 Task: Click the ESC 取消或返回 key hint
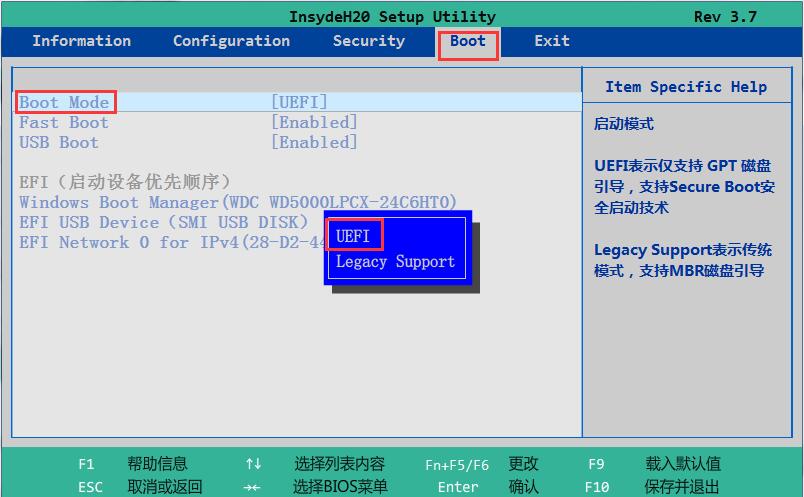click(139, 486)
